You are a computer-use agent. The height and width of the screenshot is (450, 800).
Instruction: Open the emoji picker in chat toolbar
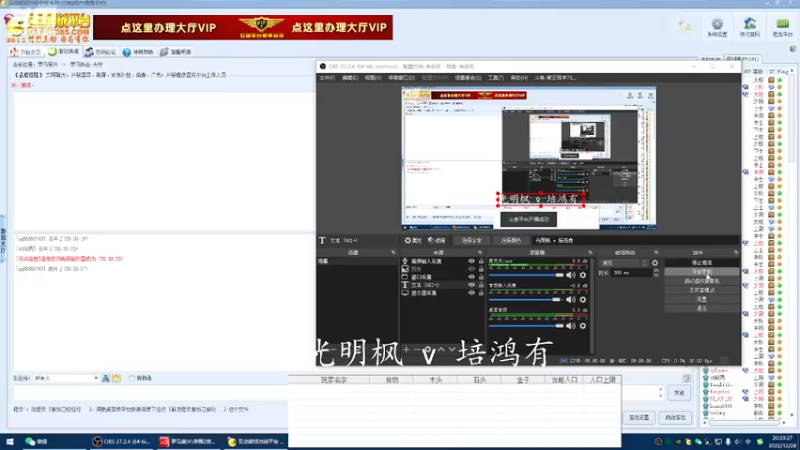click(116, 379)
